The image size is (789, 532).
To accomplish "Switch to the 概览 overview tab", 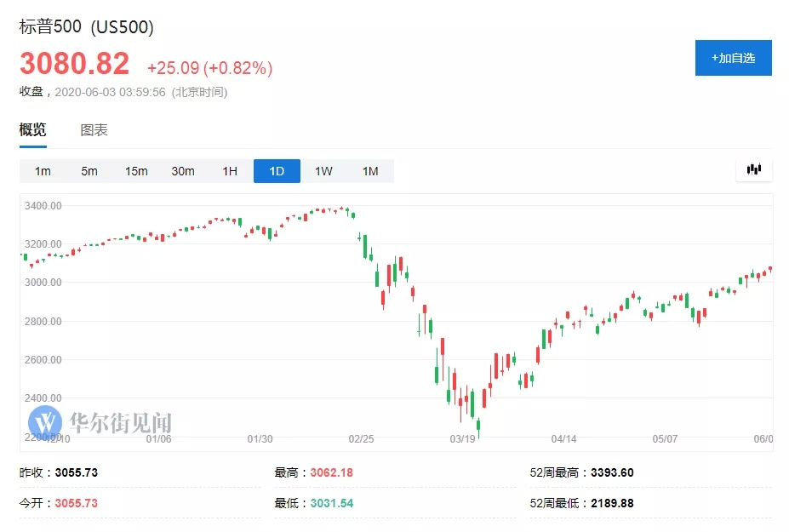I will coord(32,130).
